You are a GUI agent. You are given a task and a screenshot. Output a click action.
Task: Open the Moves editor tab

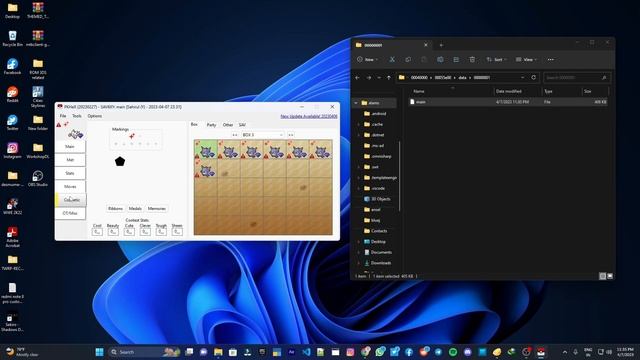70,187
